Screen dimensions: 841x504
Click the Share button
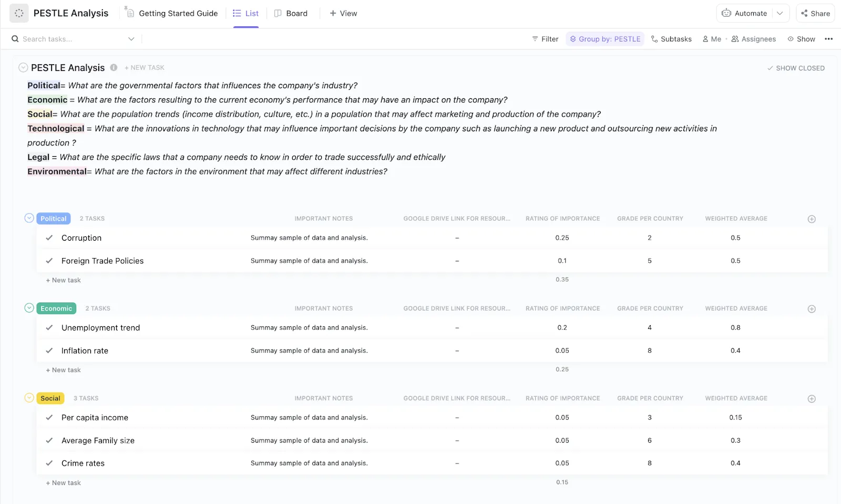pyautogui.click(x=815, y=13)
